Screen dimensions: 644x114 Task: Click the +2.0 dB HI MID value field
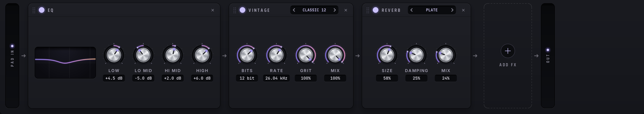pos(172,78)
